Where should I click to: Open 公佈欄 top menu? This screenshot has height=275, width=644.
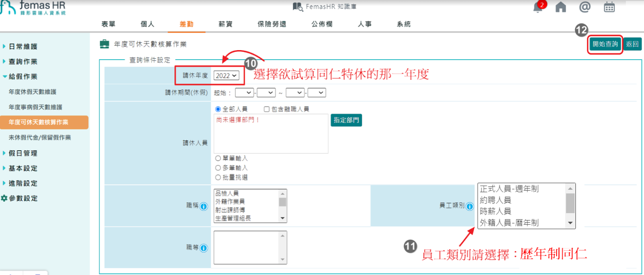pos(322,24)
